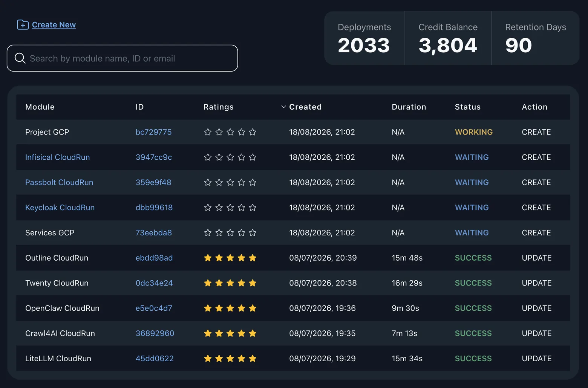Click CREATE action for Infisical CloudRun
The image size is (588, 388).
click(x=536, y=157)
